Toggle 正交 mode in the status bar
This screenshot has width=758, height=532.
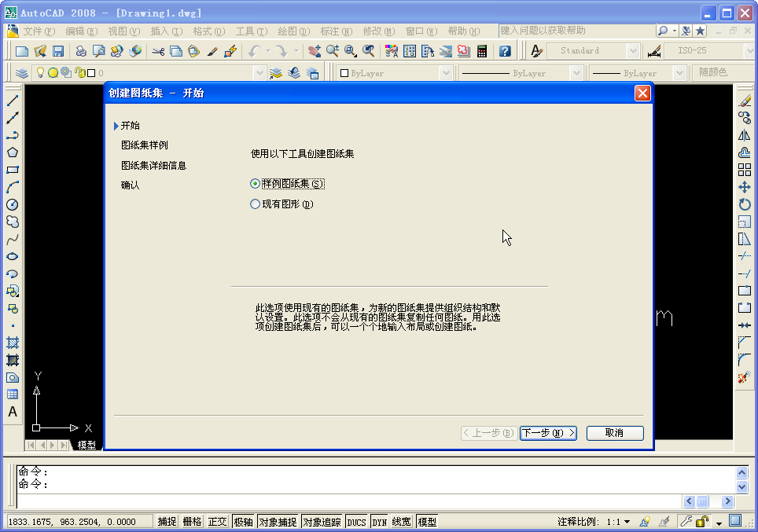(x=217, y=520)
